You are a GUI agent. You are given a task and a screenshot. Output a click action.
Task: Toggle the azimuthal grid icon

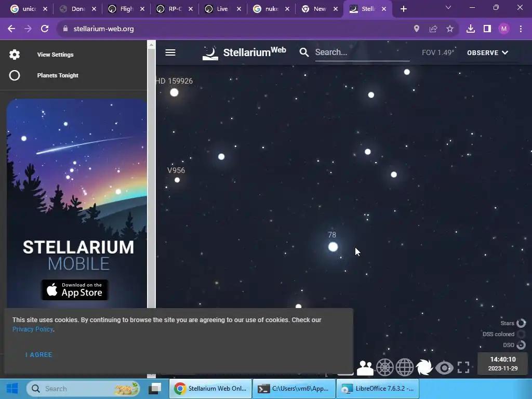[385, 367]
